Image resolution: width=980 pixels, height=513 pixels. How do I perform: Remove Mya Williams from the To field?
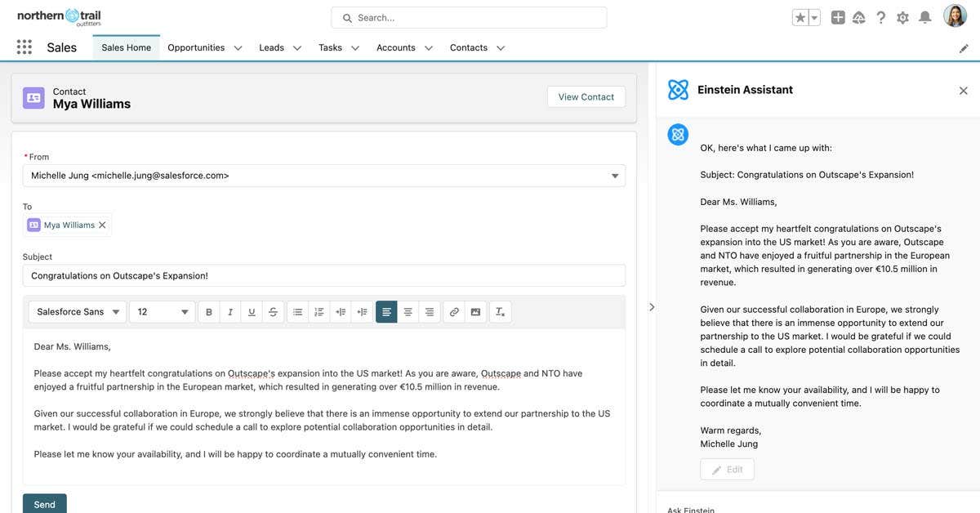click(x=100, y=223)
